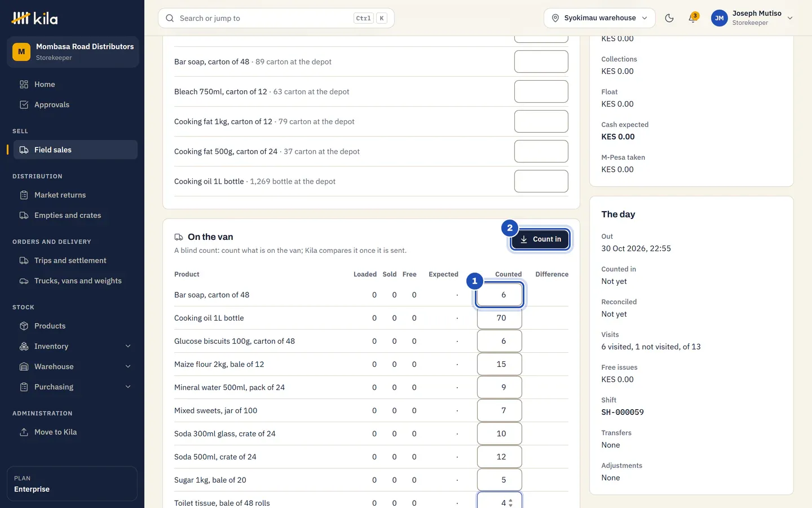Click the search magnifier icon
This screenshot has width=812, height=508.
[170, 18]
